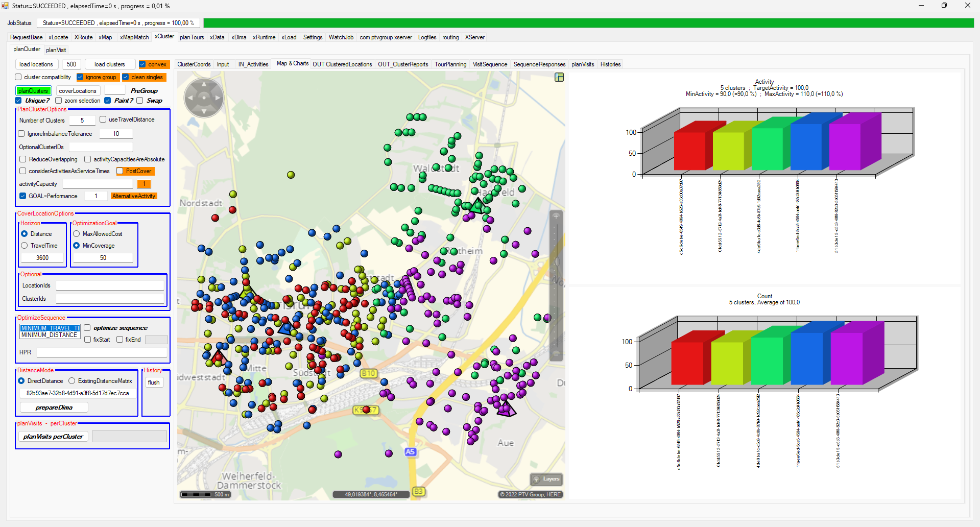Click the map overview toggle icon

(x=559, y=77)
